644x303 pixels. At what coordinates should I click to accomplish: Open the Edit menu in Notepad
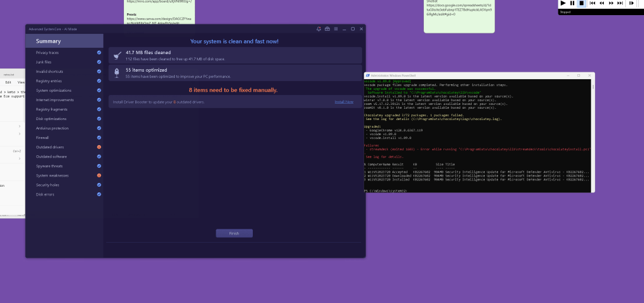pos(8,82)
